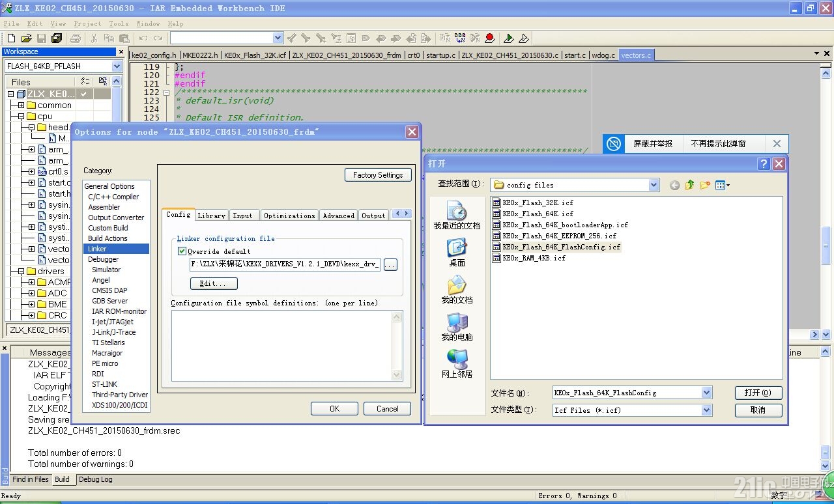This screenshot has height=504, width=834.
Task: Switch to the Advanced tab
Action: pyautogui.click(x=339, y=216)
